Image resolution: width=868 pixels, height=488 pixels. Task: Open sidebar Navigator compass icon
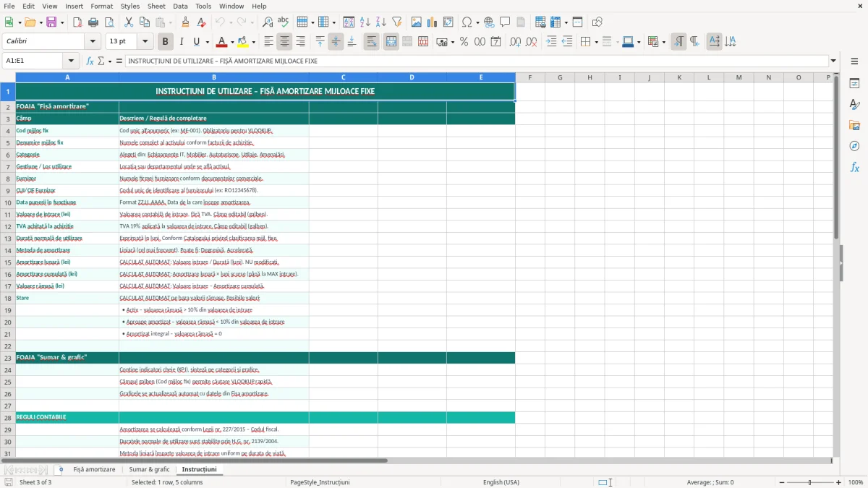[x=855, y=146]
